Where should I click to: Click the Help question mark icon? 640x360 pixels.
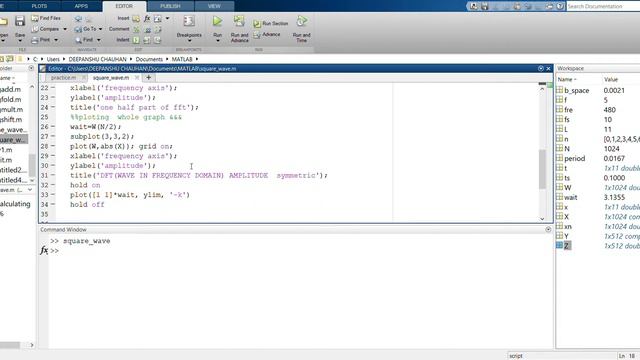560,6
